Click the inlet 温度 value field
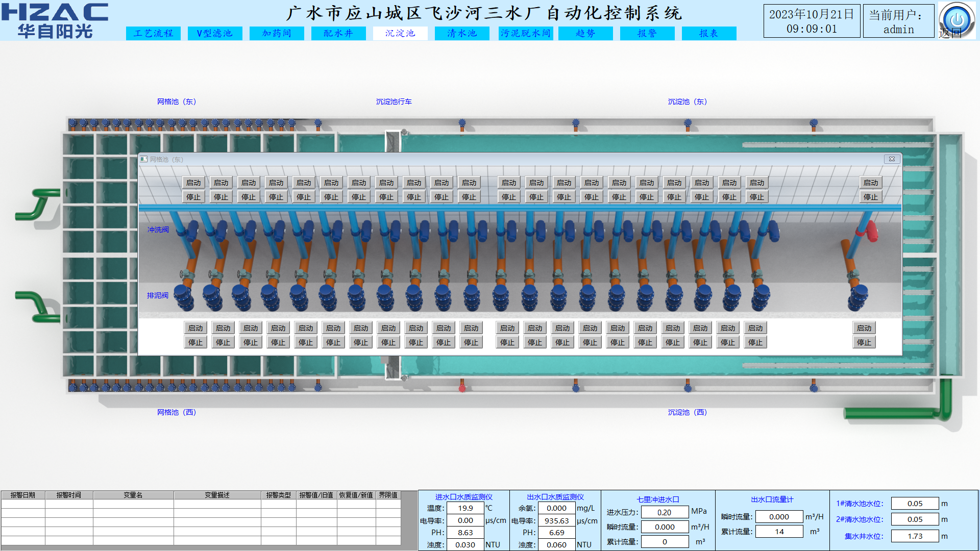The image size is (980, 551). [x=465, y=508]
